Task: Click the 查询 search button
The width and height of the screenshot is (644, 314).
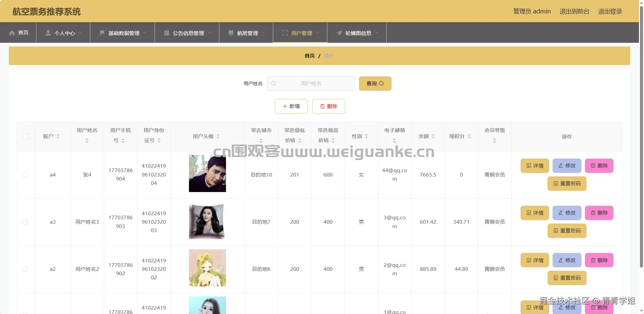Action: coord(375,84)
